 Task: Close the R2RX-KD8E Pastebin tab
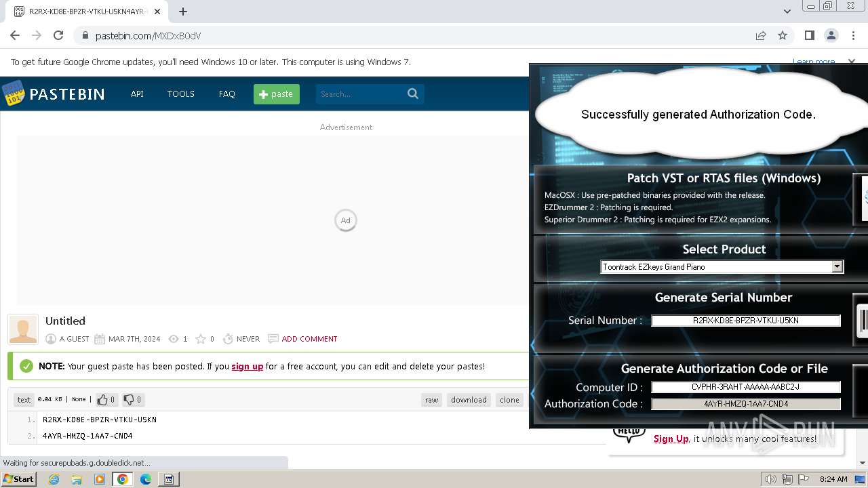coord(158,12)
